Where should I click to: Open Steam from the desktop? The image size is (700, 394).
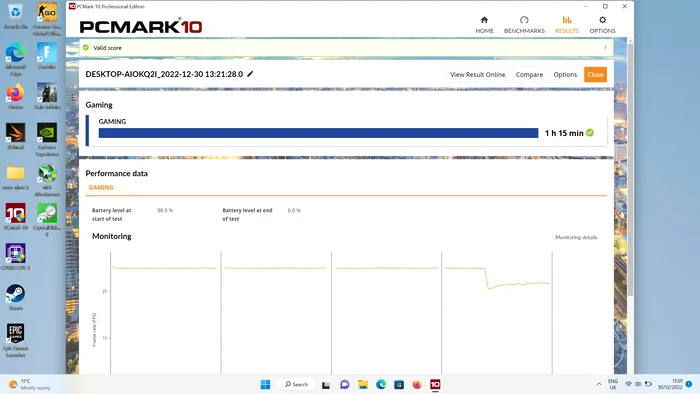point(16,298)
